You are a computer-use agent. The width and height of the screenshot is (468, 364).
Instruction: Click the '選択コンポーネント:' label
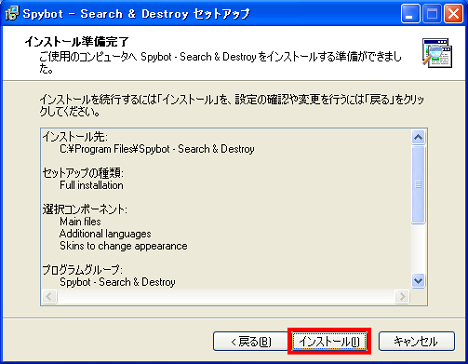pos(85,209)
